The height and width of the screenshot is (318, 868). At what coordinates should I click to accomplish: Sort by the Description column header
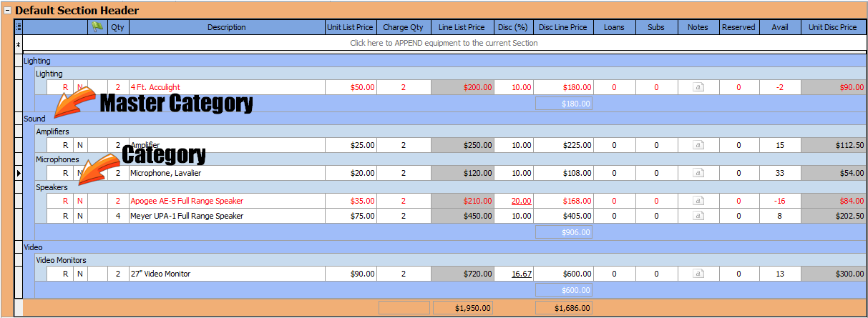coord(226,27)
